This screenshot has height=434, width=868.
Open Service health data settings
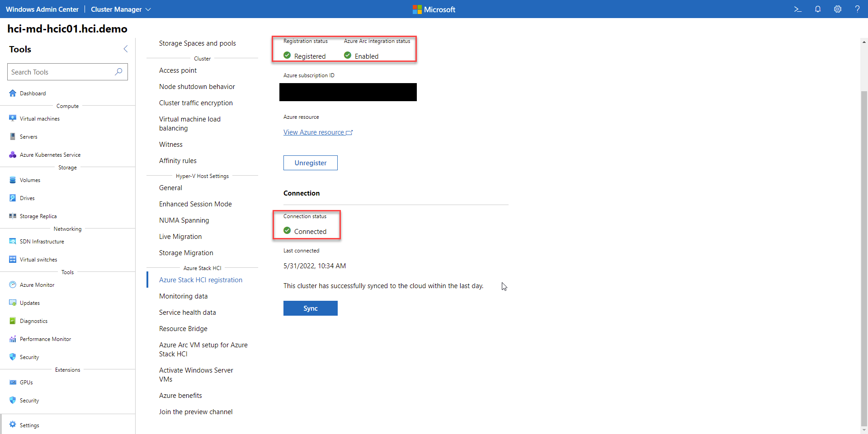188,313
